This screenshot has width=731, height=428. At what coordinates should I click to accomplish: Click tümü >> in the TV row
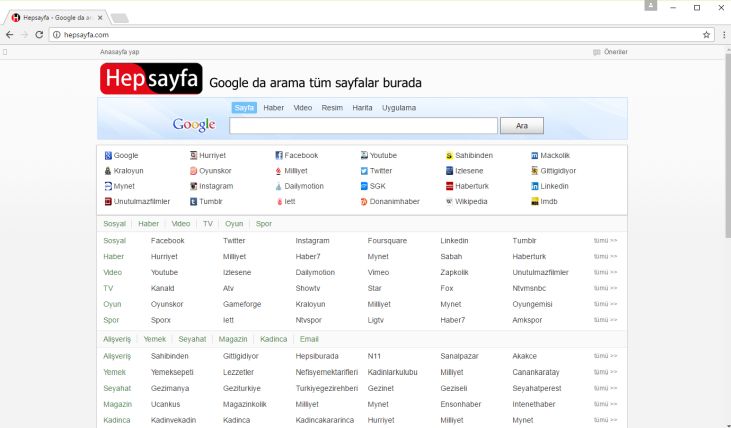point(605,288)
